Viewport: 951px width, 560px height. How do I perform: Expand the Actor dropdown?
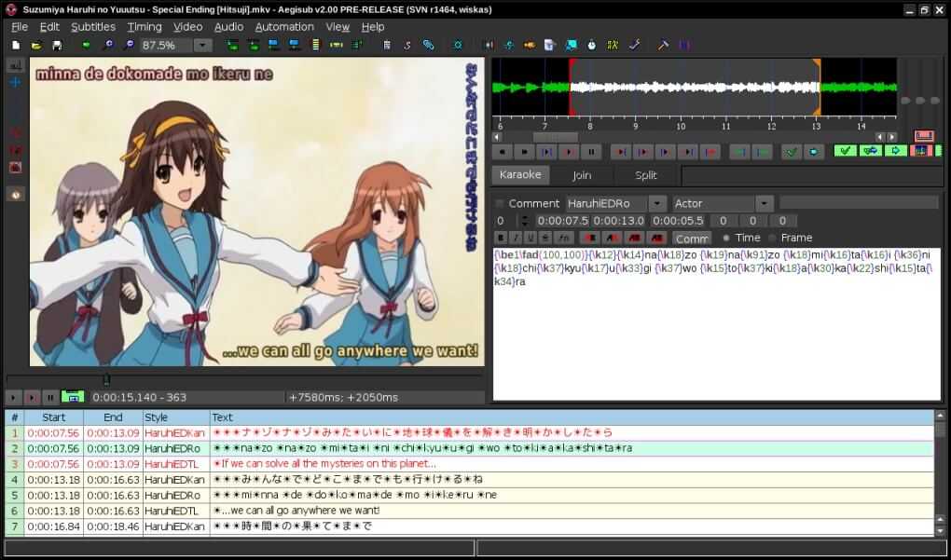[x=765, y=203]
